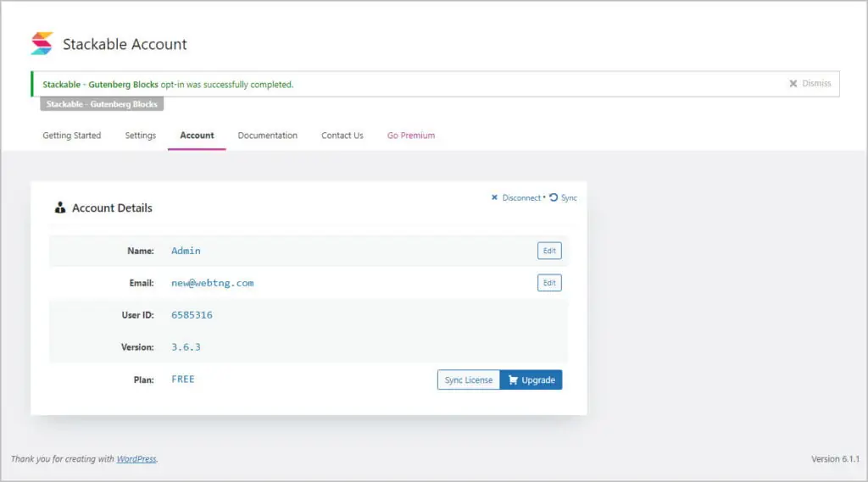
Task: Edit the Name field
Action: (x=549, y=251)
